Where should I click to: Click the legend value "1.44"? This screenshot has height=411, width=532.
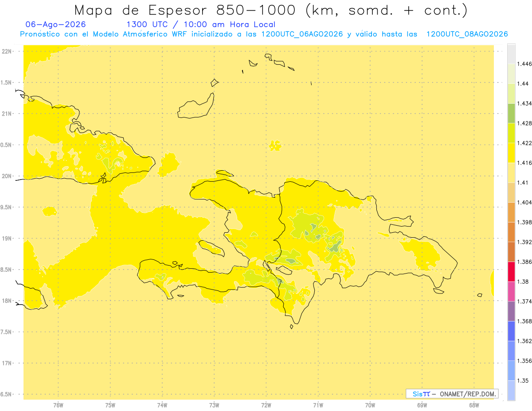[523, 84]
